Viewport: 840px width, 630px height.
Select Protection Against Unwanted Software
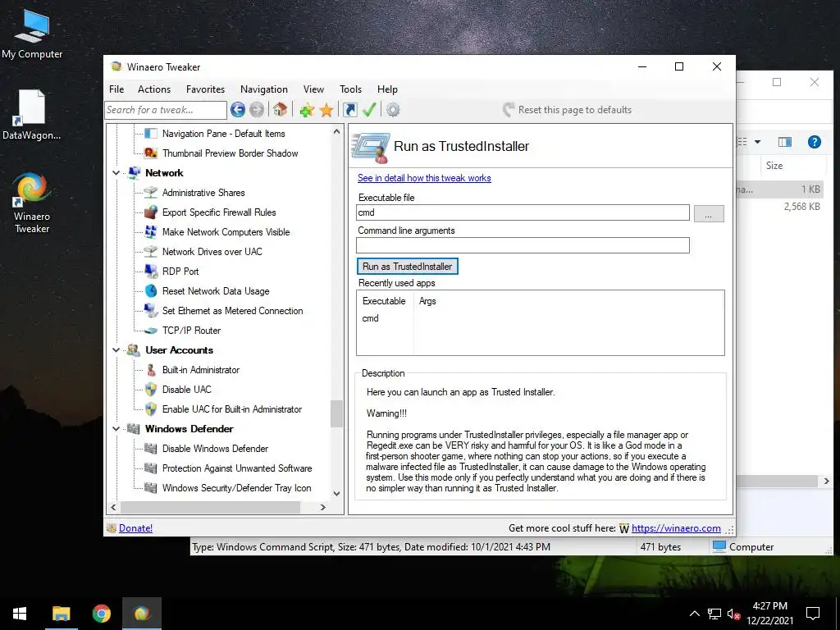(x=237, y=468)
